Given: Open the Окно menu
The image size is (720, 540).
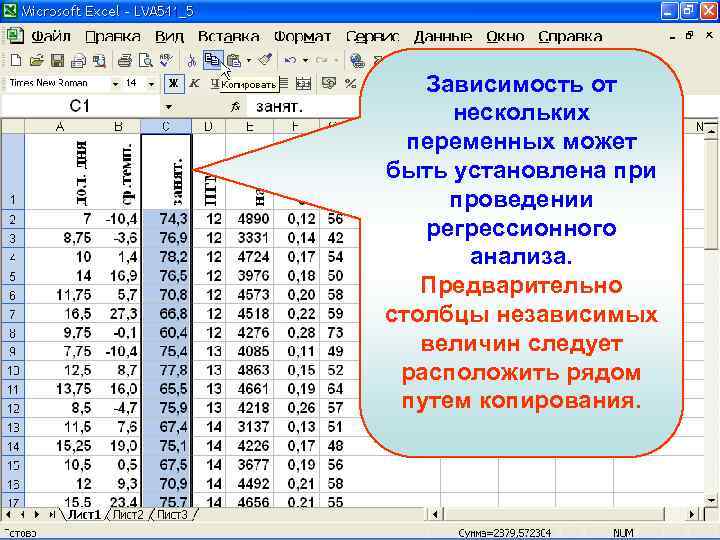Looking at the screenshot, I should pyautogui.click(x=505, y=36).
